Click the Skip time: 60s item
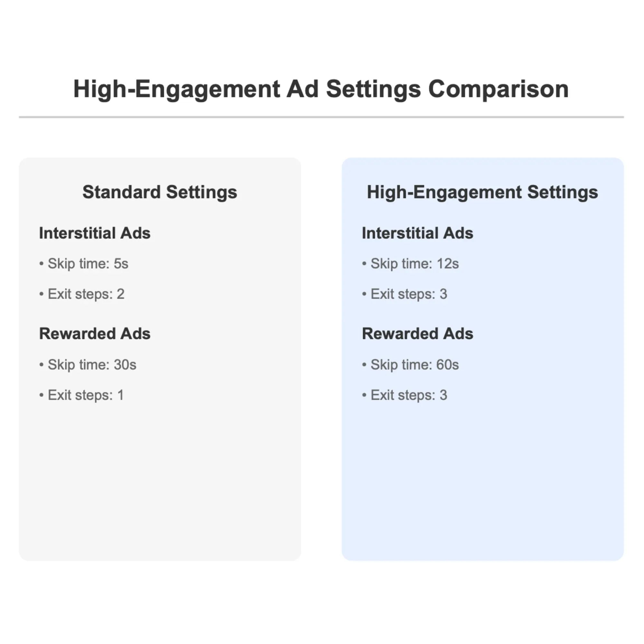The image size is (644, 644). click(x=410, y=365)
